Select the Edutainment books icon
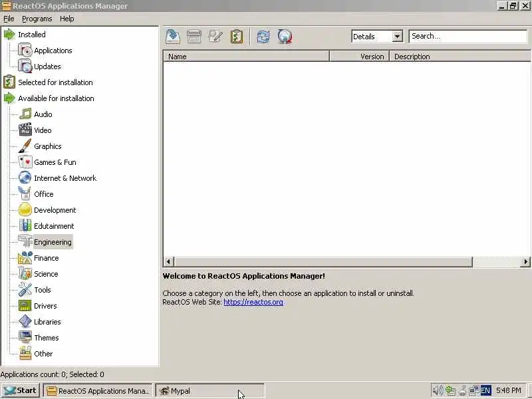 pos(25,225)
